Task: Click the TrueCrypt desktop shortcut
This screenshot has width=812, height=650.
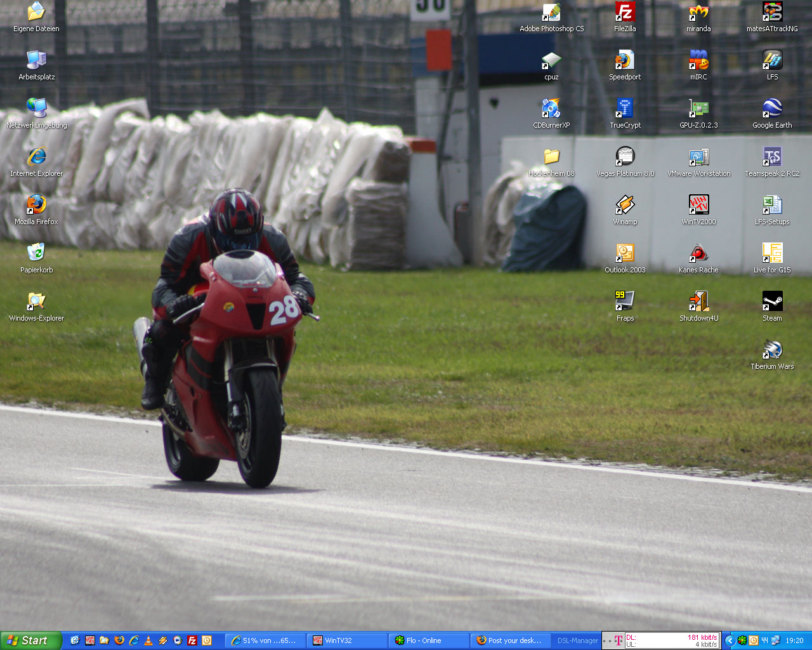Action: tap(625, 114)
